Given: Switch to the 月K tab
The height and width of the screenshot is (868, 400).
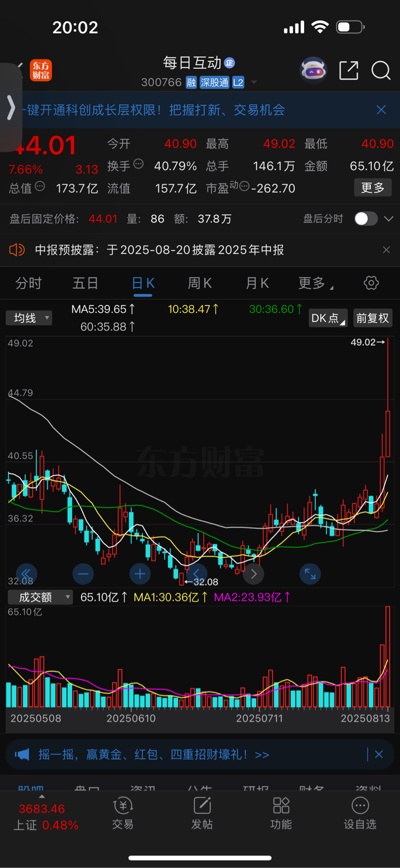Looking at the screenshot, I should click(257, 283).
